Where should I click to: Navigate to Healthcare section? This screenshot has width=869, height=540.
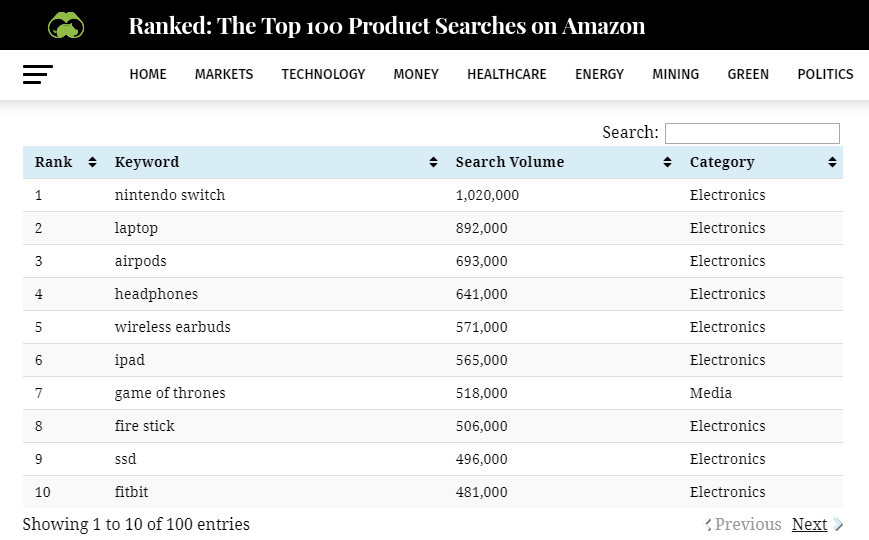pos(507,74)
